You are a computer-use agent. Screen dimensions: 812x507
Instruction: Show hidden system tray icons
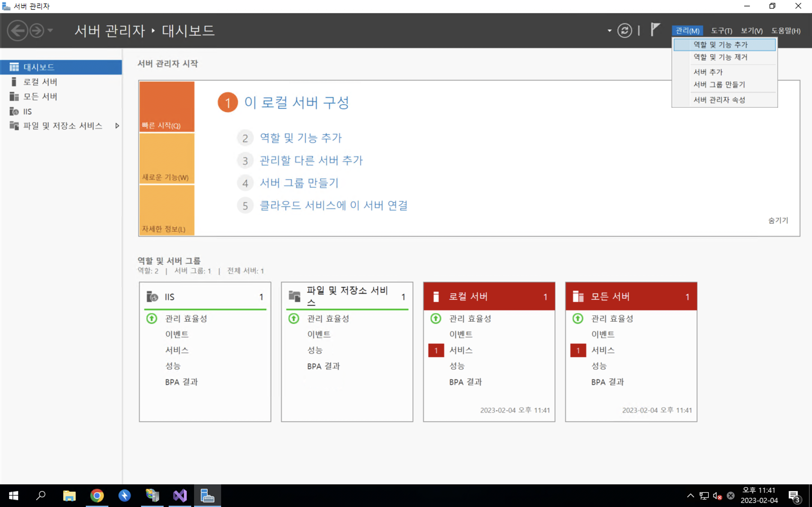[x=690, y=496]
